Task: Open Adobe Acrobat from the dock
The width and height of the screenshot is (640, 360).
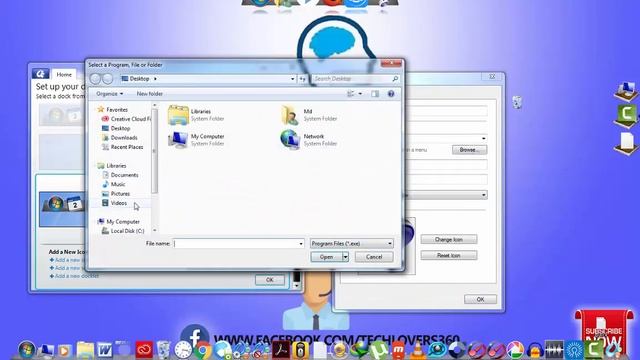Action: coord(281,350)
